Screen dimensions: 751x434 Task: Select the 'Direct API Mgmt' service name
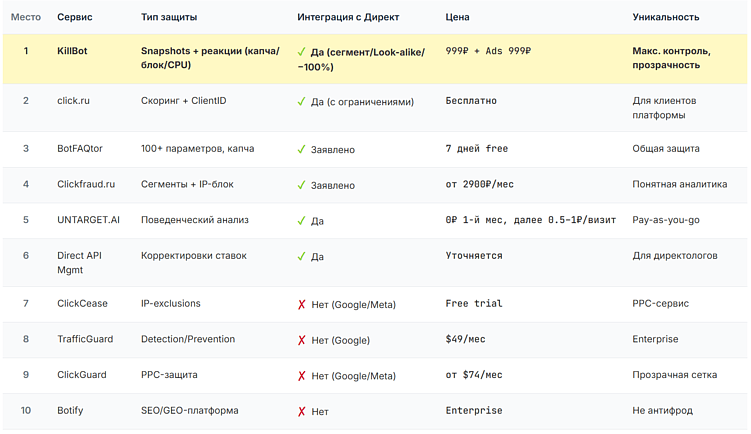point(80,263)
